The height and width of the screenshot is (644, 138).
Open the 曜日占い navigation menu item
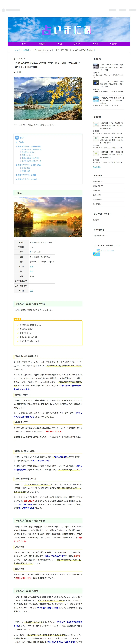78,44
